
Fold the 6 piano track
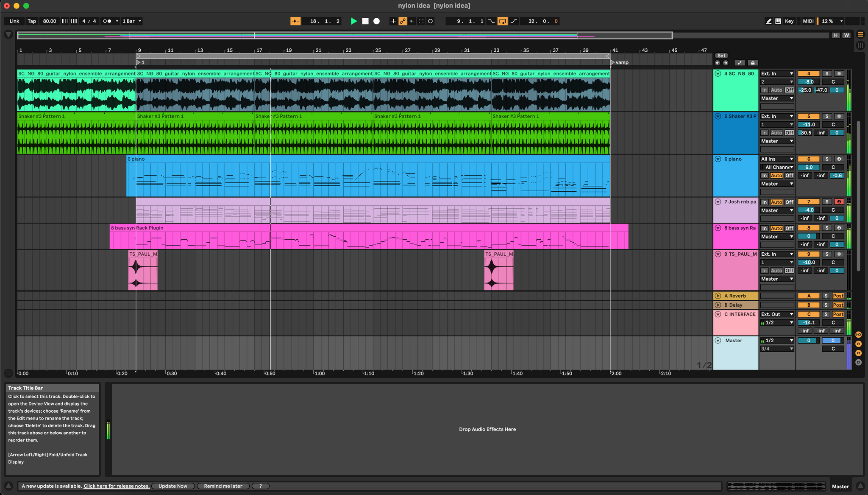tap(718, 159)
